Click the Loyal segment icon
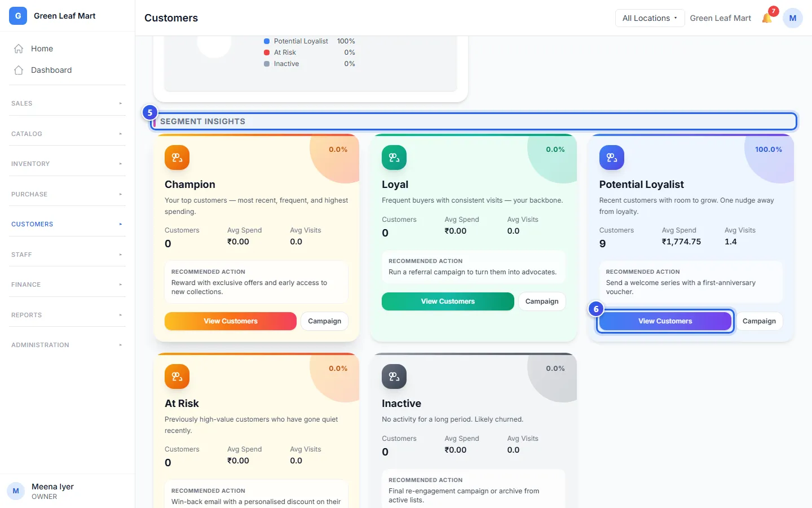This screenshot has height=508, width=812. tap(394, 157)
